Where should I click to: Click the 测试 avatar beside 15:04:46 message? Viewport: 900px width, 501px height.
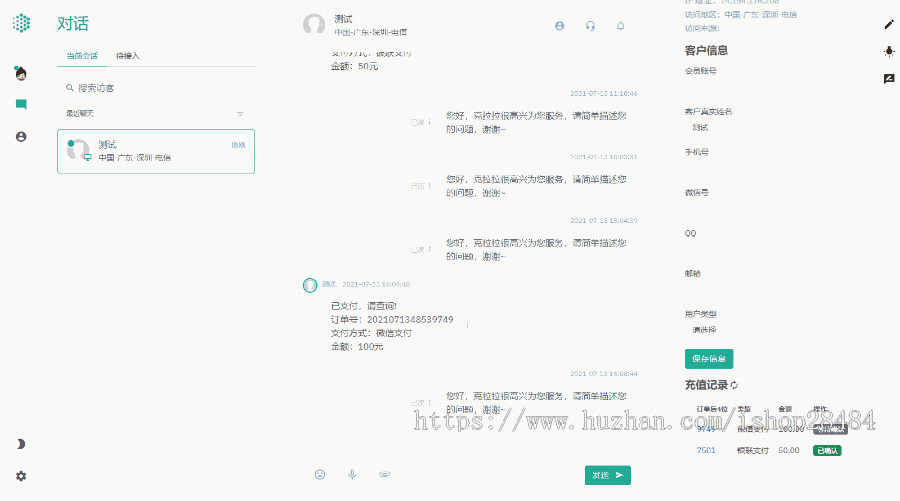click(310, 285)
